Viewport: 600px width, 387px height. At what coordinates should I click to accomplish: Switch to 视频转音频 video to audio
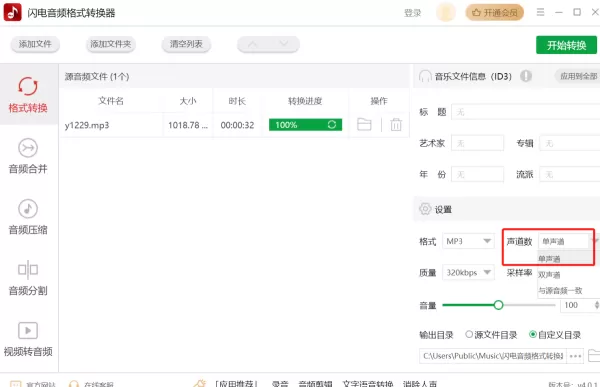pyautogui.click(x=28, y=339)
